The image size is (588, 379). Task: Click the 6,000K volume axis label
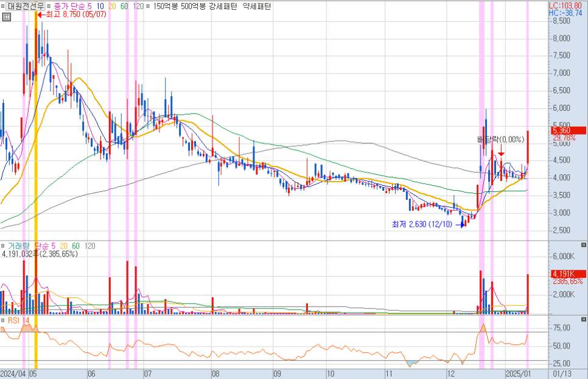(x=564, y=257)
